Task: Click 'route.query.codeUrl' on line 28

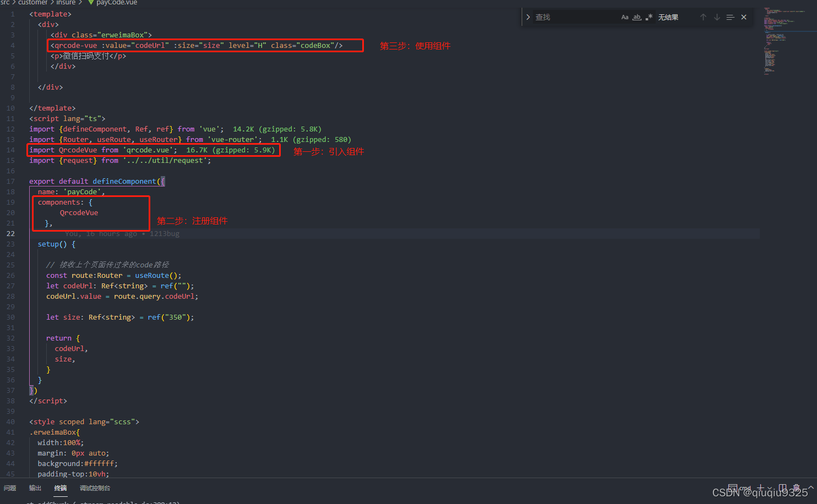Action: 154,296
